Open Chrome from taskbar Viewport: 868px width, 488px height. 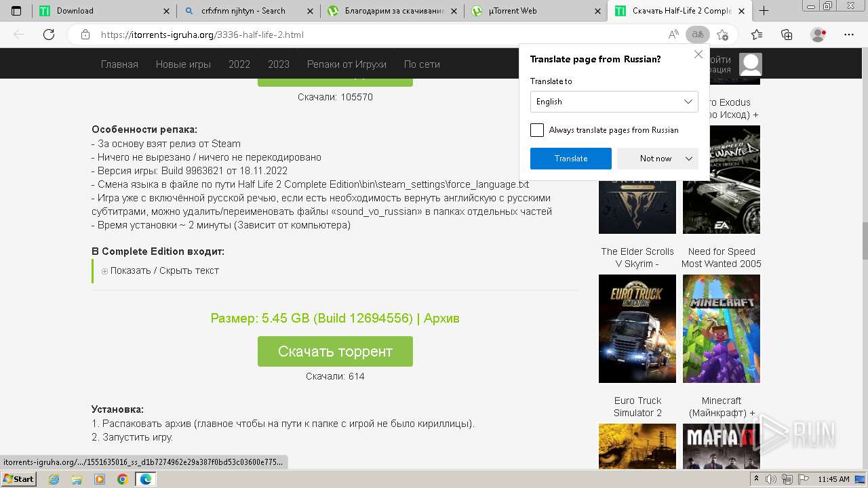(123, 479)
